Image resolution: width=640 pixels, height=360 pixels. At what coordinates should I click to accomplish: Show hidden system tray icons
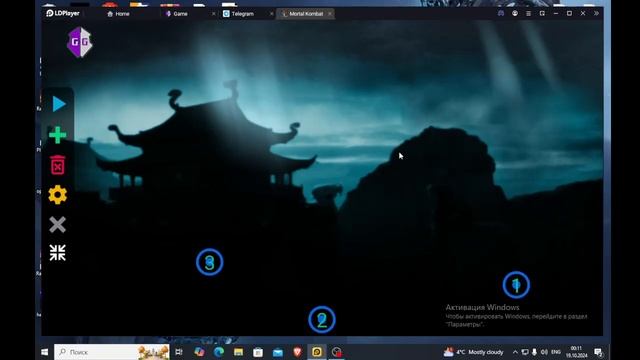pyautogui.click(x=516, y=352)
